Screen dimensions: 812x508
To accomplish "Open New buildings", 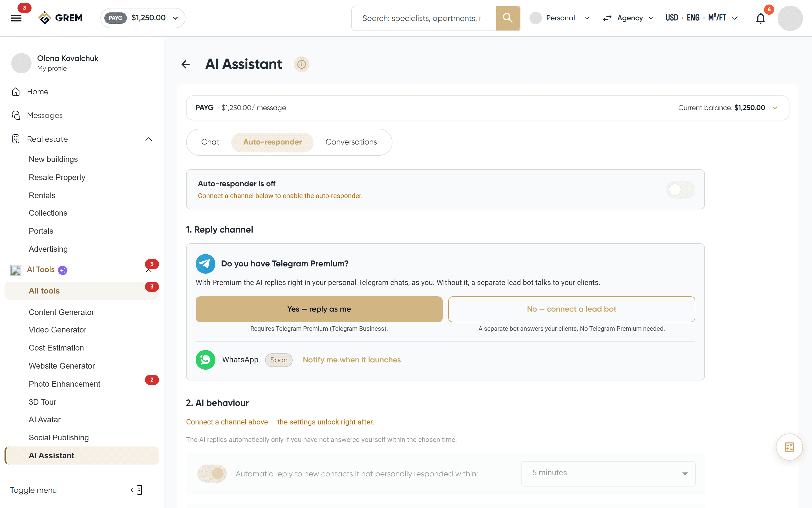I will pos(53,159).
